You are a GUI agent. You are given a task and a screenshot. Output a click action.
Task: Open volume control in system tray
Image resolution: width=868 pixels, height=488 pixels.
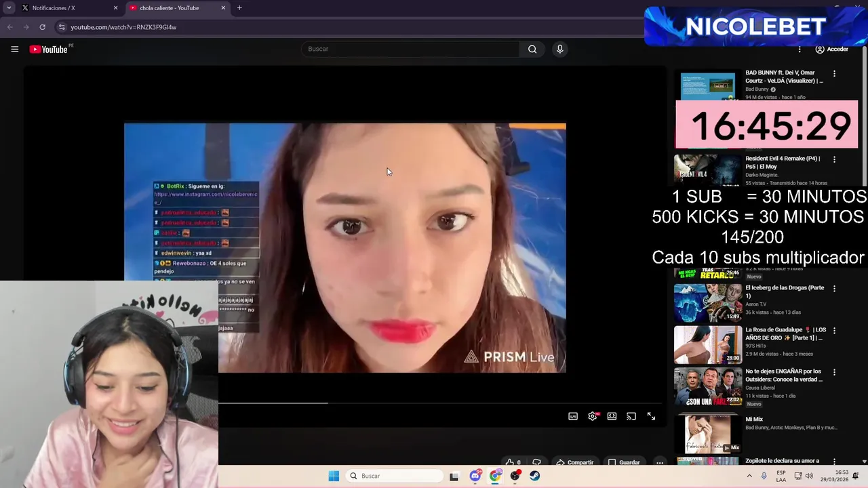809,476
